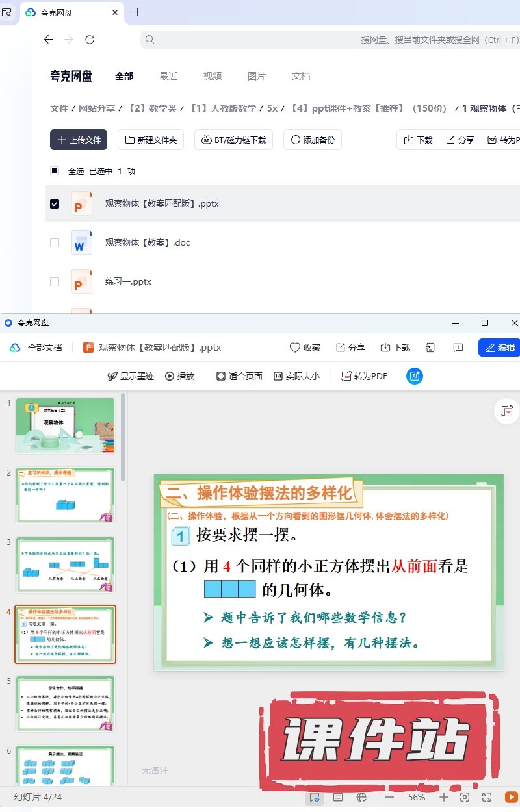The width and height of the screenshot is (520, 812).
Task: Toggle the 全选 select-all checkbox
Action: tap(55, 171)
